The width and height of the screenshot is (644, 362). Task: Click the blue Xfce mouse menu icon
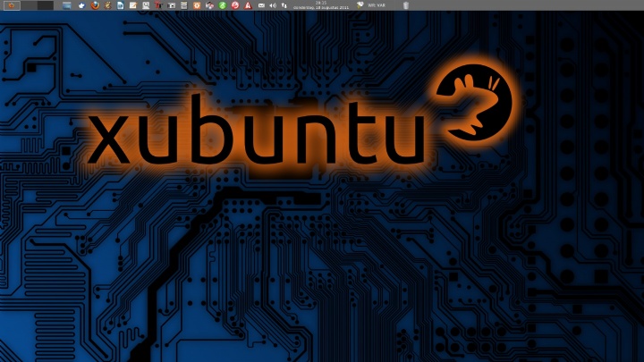(81, 5)
